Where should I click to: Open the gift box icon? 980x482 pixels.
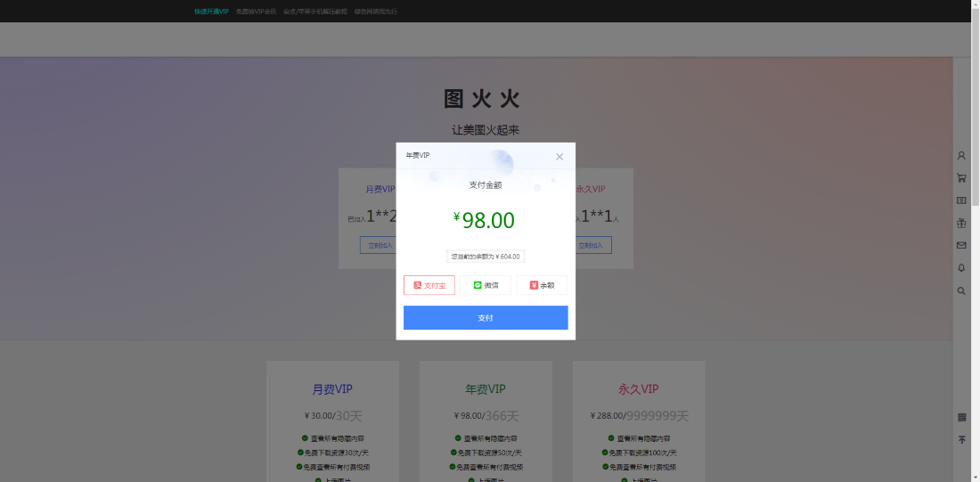click(x=961, y=223)
